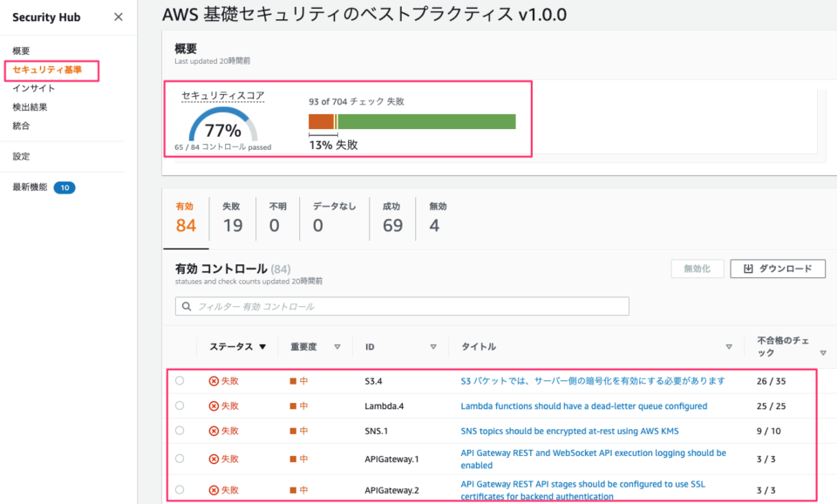This screenshot has width=837, height=504.
Task: Select the 成功 69 tab
Action: point(393,219)
